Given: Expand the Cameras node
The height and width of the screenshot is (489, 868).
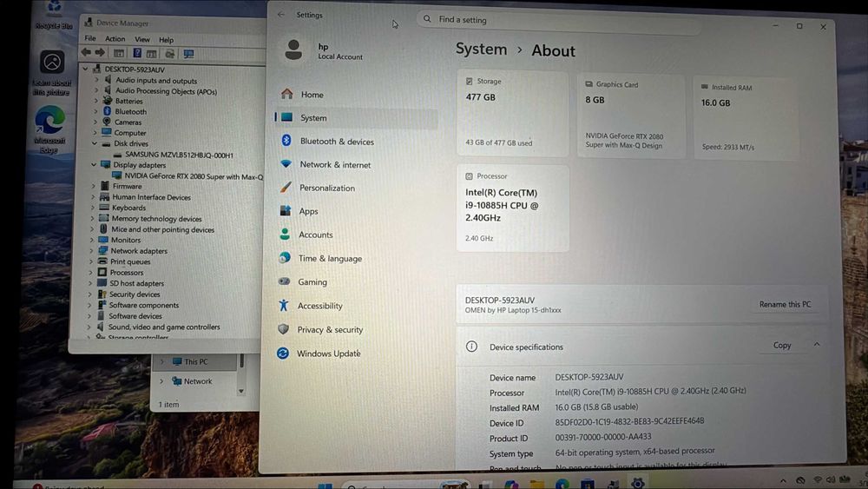Looking at the screenshot, I should coord(95,122).
